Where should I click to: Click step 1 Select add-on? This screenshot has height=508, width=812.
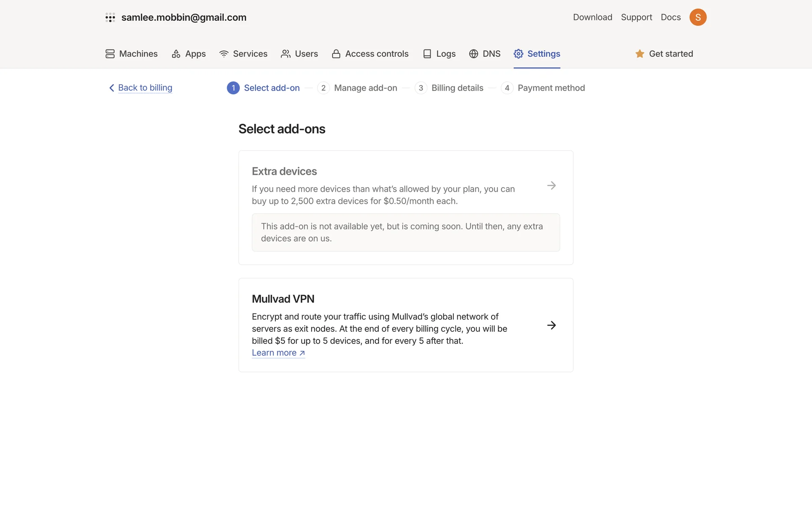click(263, 88)
